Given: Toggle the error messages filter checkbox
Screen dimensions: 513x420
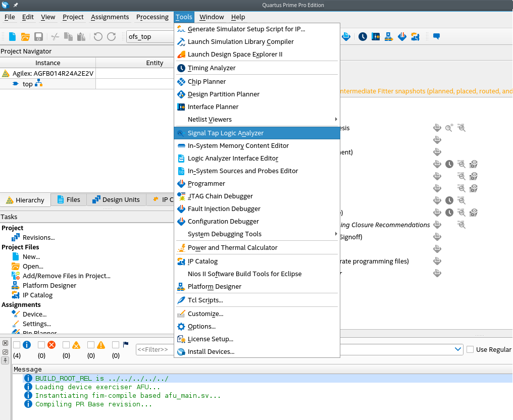Looking at the screenshot, I should click(x=41, y=345).
